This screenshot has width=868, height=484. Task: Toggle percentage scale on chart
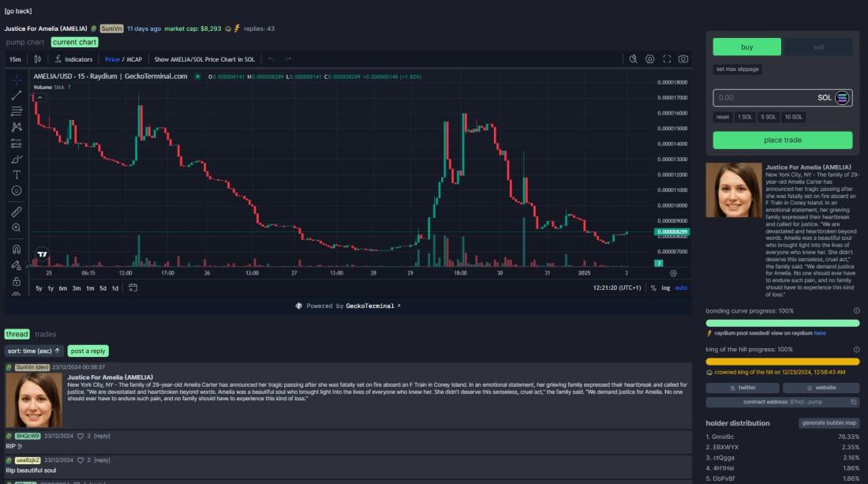click(x=653, y=288)
